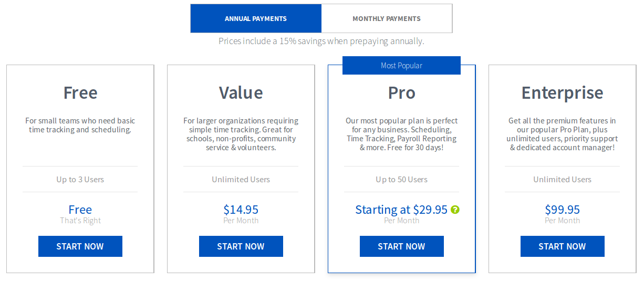Click the blue Free price text
Viewport: 644px width, 281px height.
80,210
